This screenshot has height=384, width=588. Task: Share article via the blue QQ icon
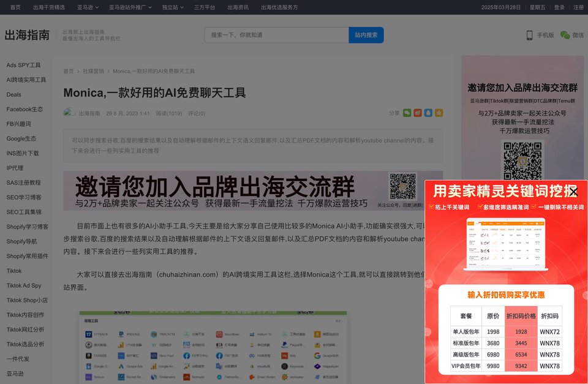pos(428,113)
